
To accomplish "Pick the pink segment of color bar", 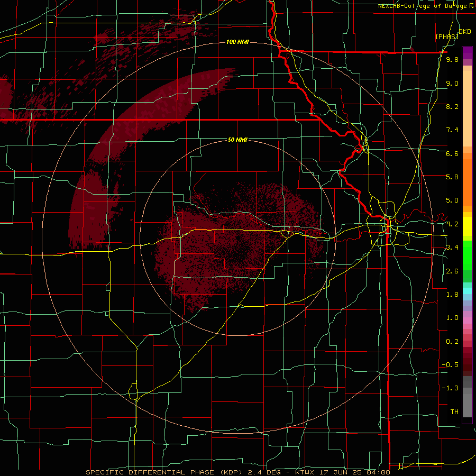I will pos(467,321).
